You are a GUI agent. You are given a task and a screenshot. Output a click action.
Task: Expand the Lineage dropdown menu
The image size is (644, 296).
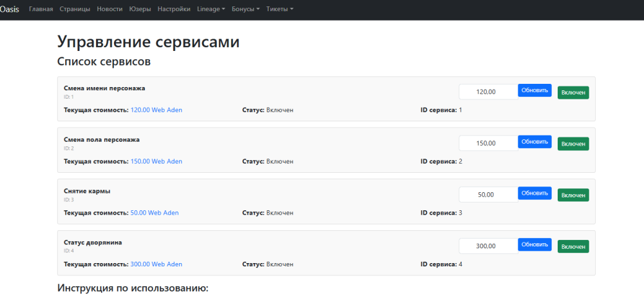[x=211, y=9]
